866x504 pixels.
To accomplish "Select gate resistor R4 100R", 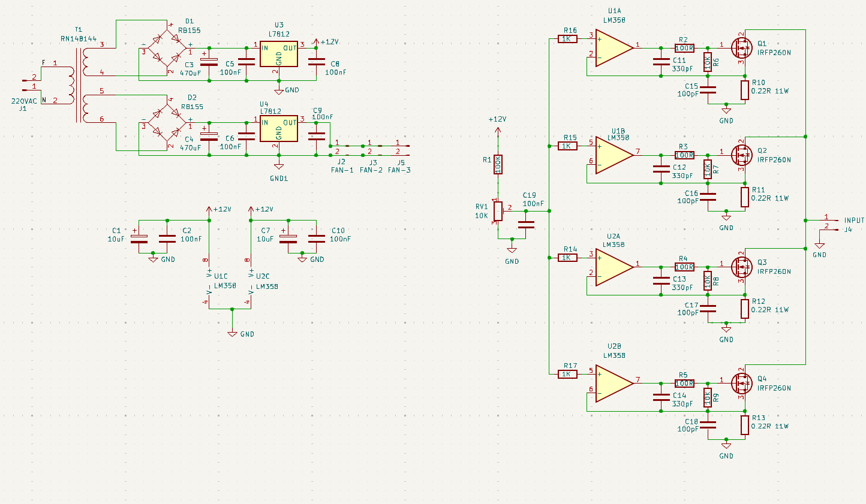I will (684, 267).
